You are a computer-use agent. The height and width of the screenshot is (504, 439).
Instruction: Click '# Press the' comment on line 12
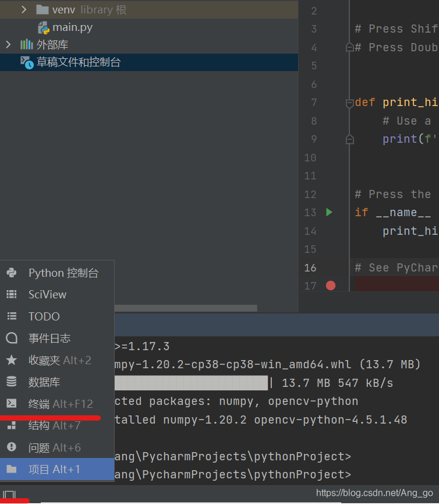(x=393, y=194)
